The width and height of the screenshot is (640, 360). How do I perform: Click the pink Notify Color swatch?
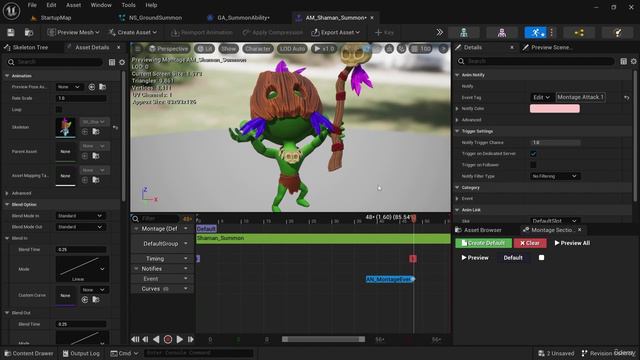554,109
